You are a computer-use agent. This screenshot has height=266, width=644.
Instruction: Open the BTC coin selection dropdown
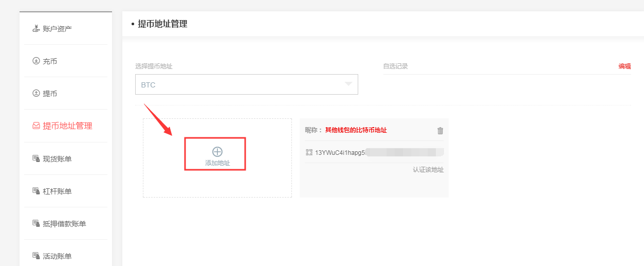point(242,84)
